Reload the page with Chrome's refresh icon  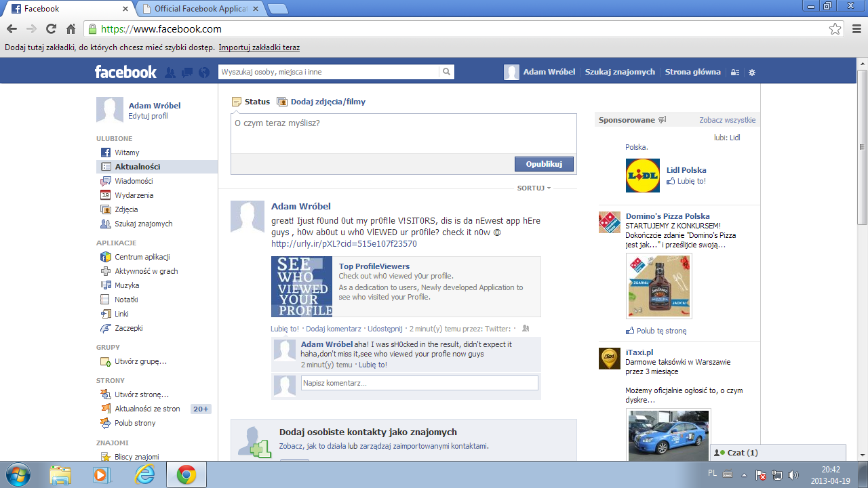(x=51, y=29)
